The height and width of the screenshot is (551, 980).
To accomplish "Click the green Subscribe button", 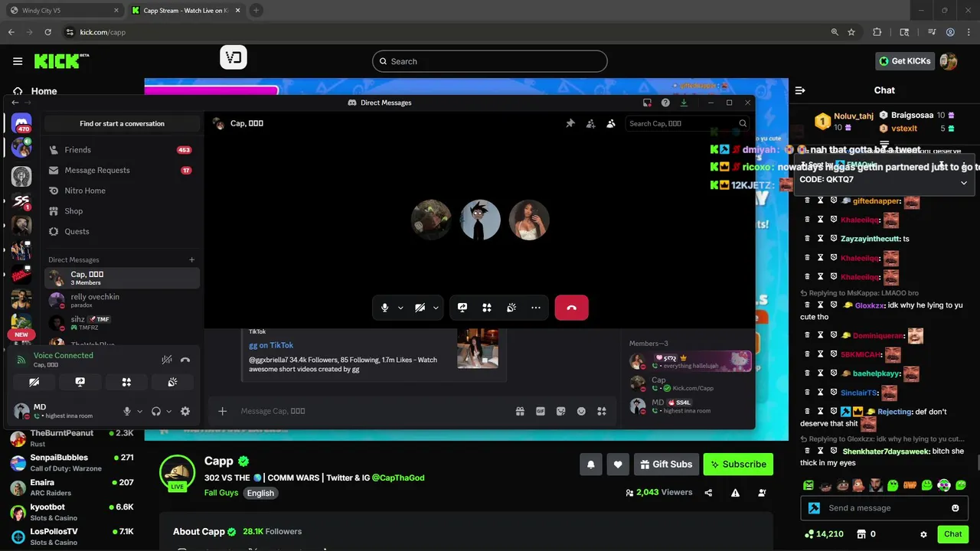I will [738, 465].
